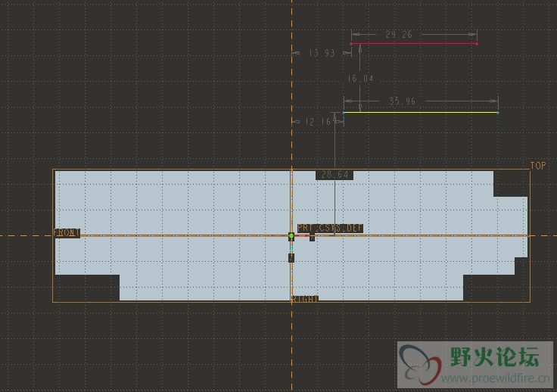Click the highlighted 28.64 dimension field
This screenshot has width=557, height=392.
coord(335,175)
